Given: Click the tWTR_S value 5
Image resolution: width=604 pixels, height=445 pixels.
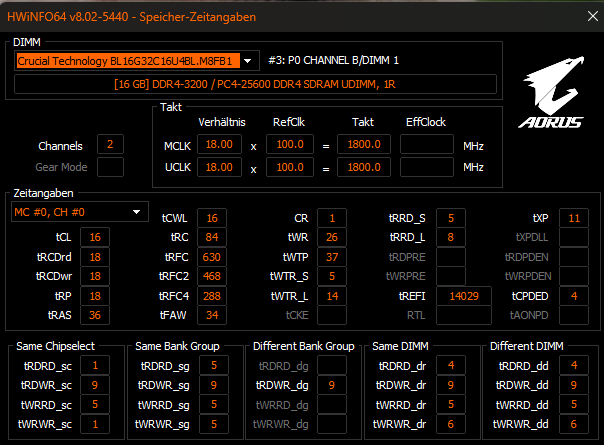Looking at the screenshot, I should pos(332,276).
